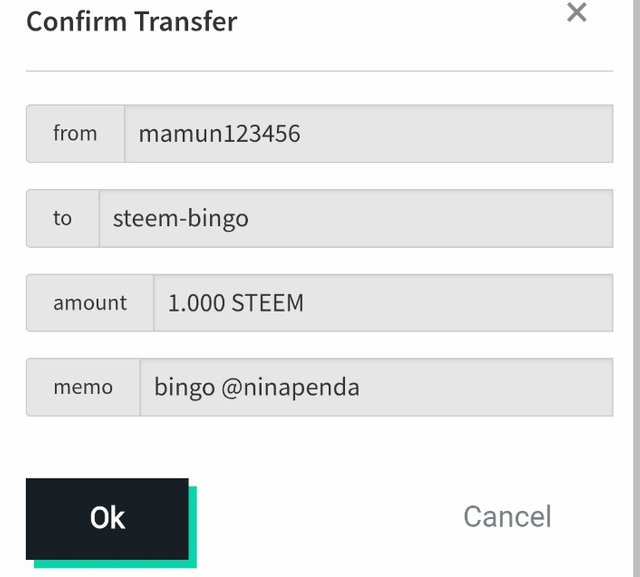The height and width of the screenshot is (577, 640).
Task: Click the @ninapenda mention in memo
Action: pos(289,387)
